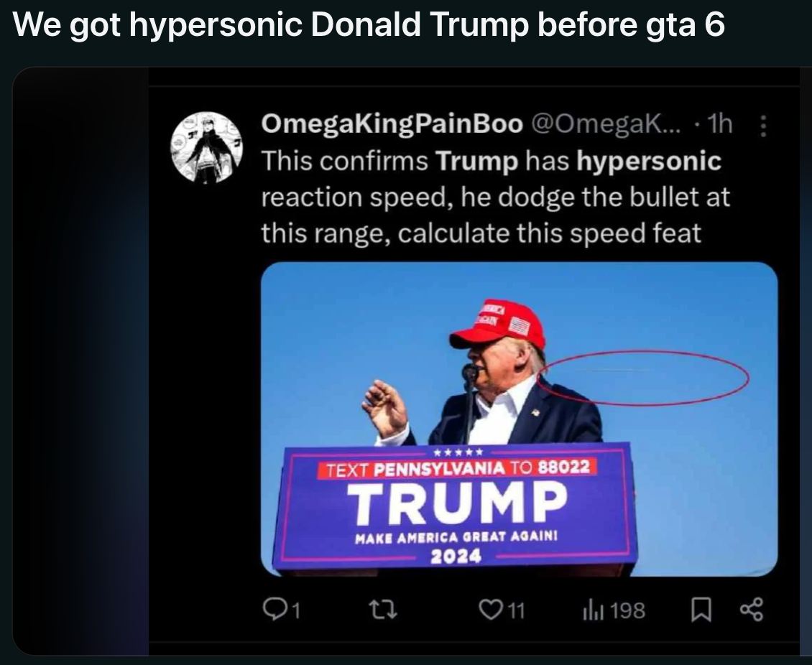Click the red circled area in the photo
The width and height of the screenshot is (812, 665).
[x=644, y=378]
